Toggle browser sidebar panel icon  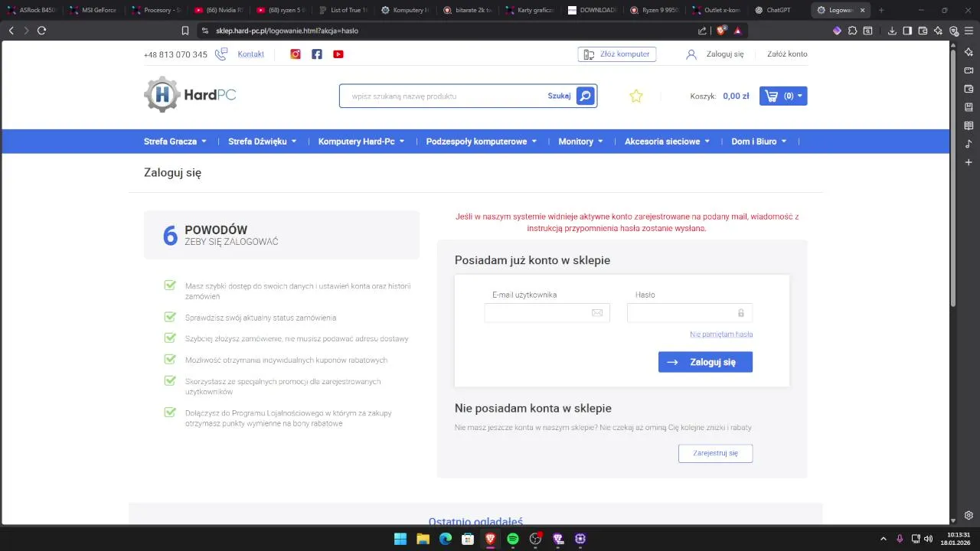(907, 31)
